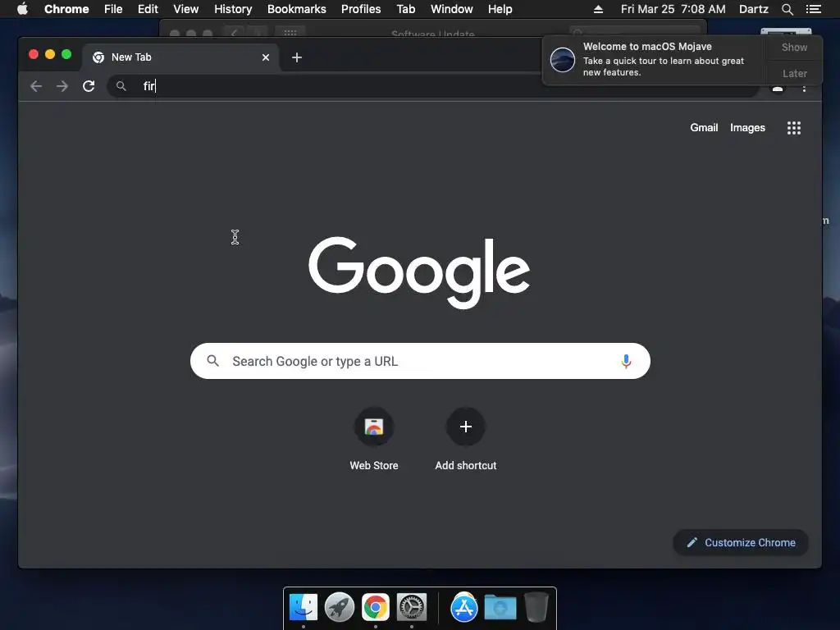Open System Preferences in the Dock
Screen dimensions: 840x630
click(412, 608)
